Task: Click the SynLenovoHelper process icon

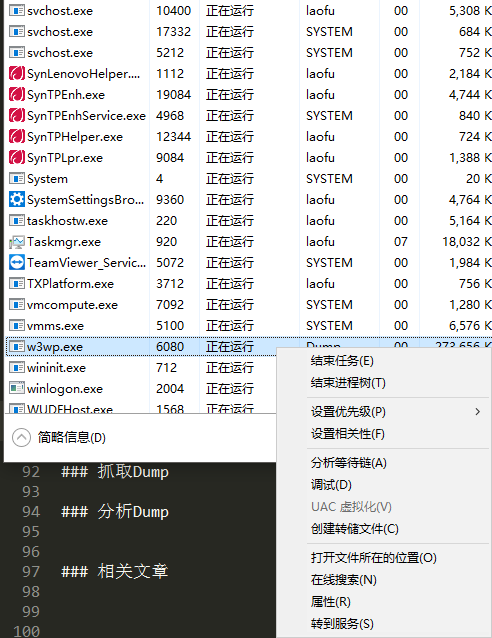Action: tap(17, 74)
